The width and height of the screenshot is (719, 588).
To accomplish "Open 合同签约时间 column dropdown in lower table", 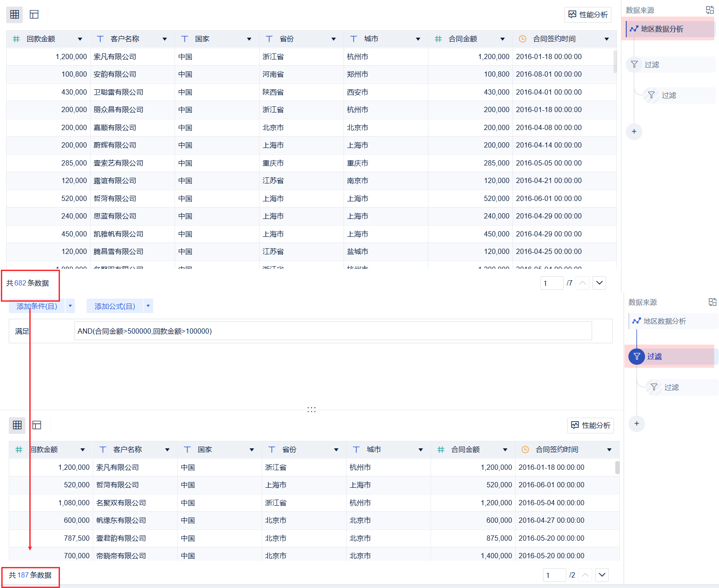I will pos(609,450).
